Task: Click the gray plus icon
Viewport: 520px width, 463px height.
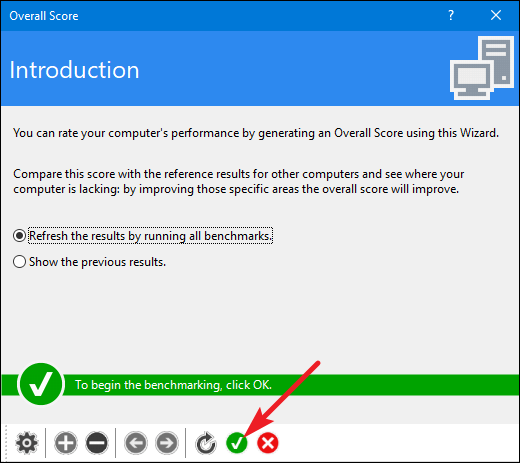Action: tap(66, 443)
